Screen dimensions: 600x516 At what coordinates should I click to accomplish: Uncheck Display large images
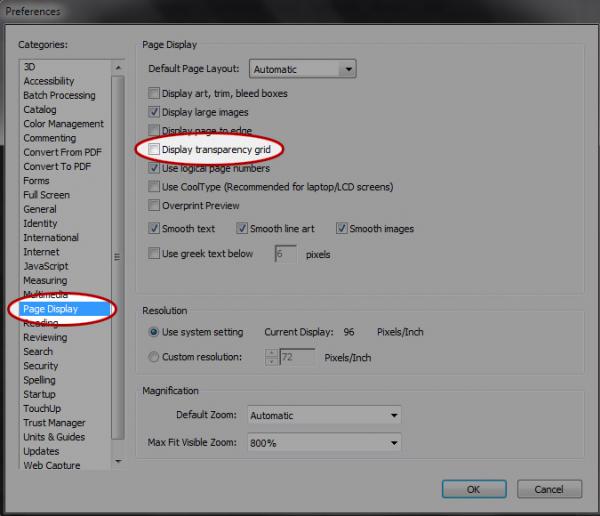tap(154, 112)
